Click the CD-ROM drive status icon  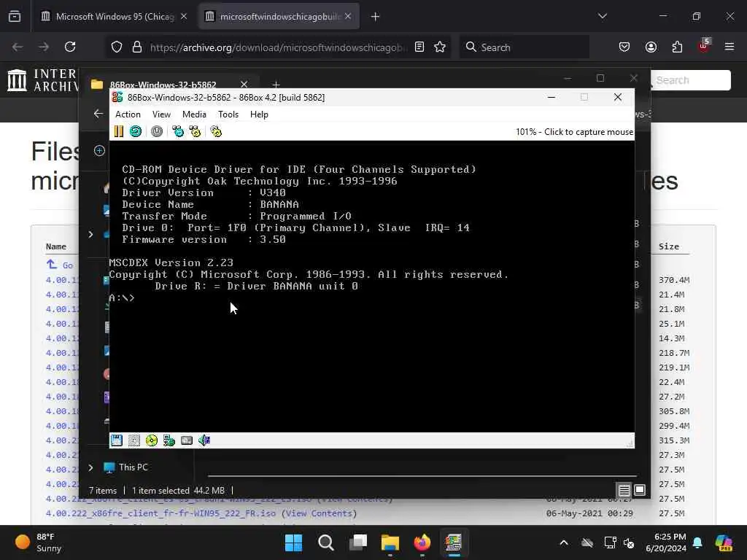(152, 440)
